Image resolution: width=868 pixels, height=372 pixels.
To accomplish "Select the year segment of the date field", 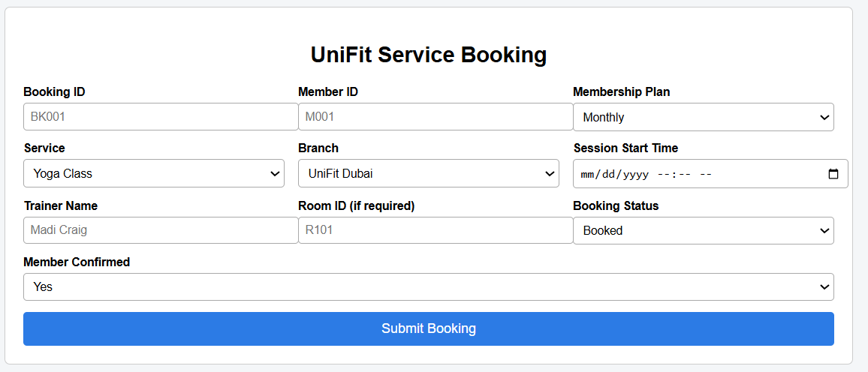I will pos(634,174).
